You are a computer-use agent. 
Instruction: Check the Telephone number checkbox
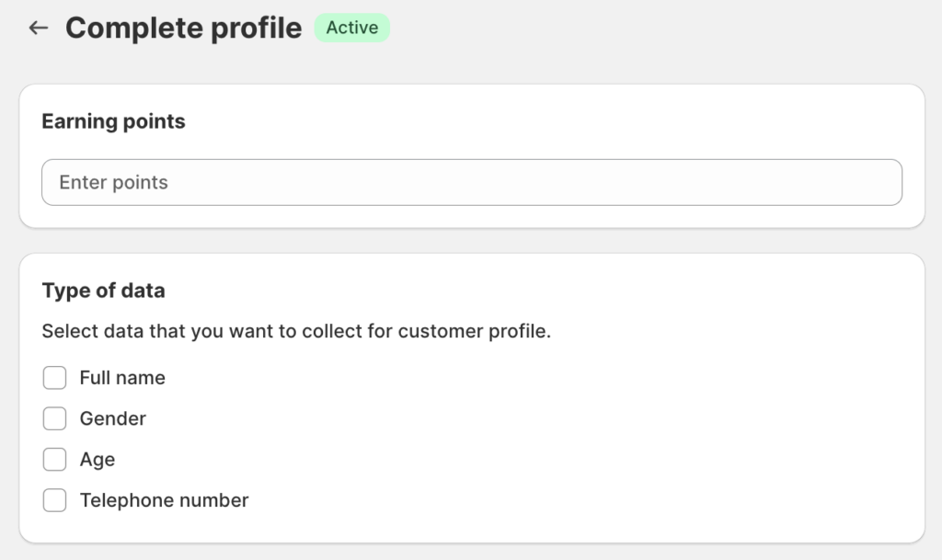tap(55, 501)
